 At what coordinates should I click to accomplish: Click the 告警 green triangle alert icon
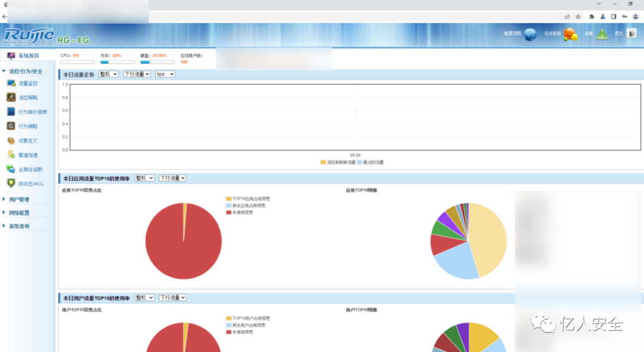click(602, 35)
